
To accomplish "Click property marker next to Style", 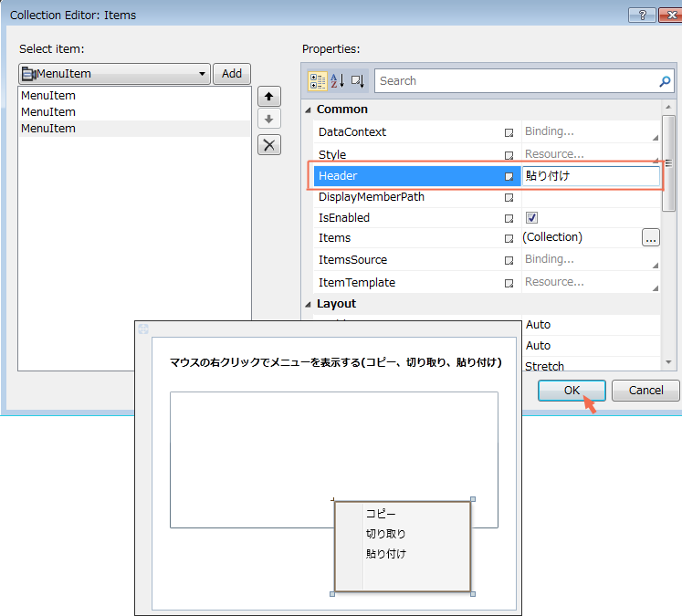I will [509, 155].
